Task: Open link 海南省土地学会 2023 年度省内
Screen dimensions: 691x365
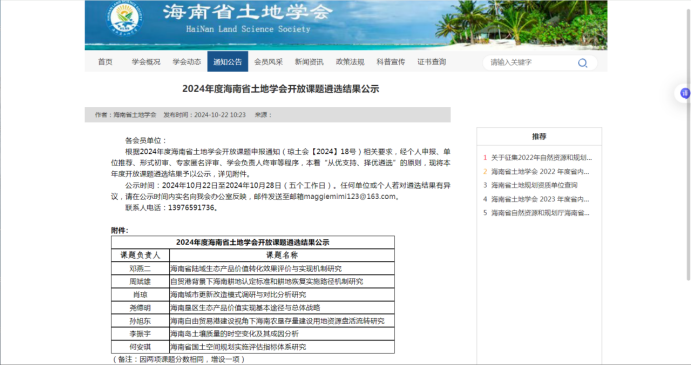Action: pos(540,199)
